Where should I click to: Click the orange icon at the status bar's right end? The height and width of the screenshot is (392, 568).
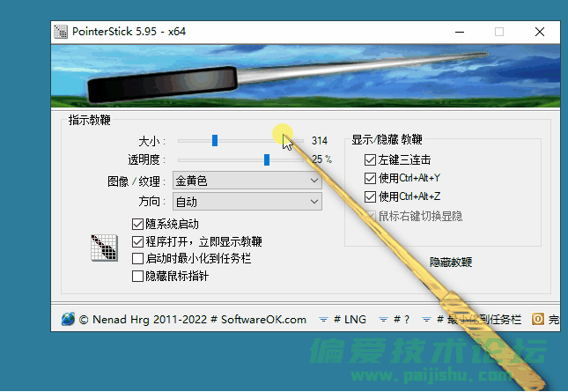click(537, 320)
